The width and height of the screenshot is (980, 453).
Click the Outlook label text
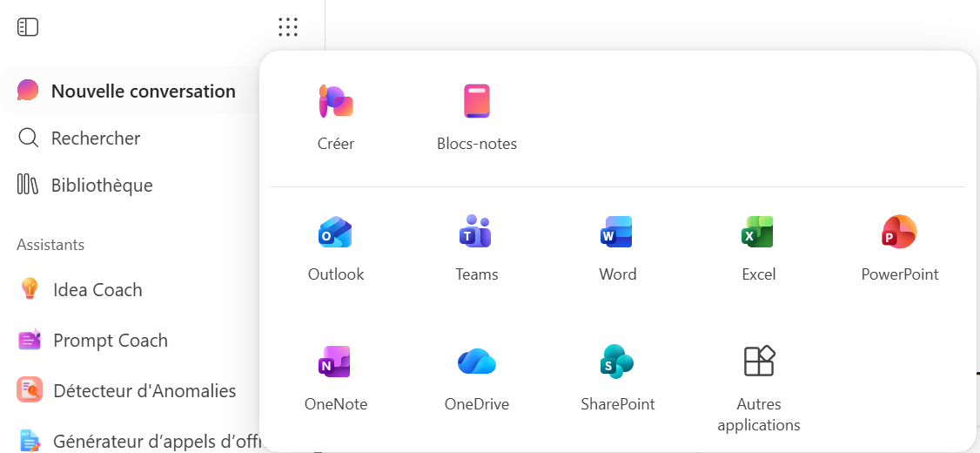coord(336,274)
